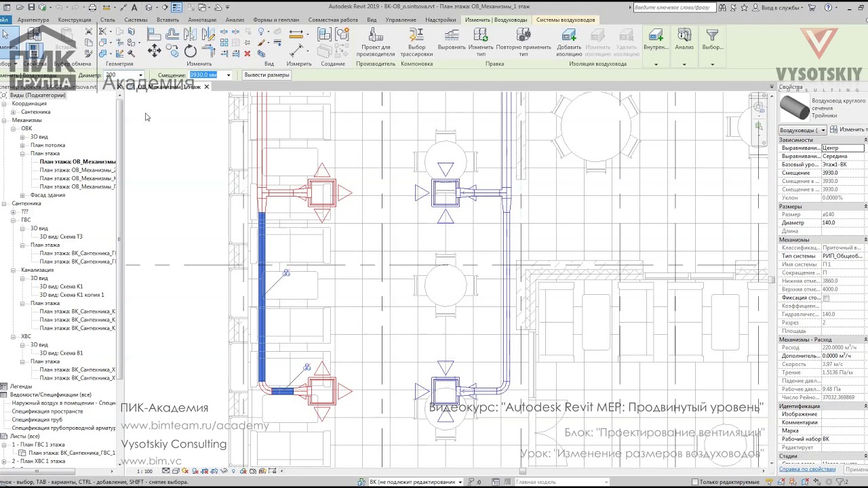Image resolution: width=868 pixels, height=488 pixels.
Task: Collapse the Сантехника tree node
Action: [4, 203]
